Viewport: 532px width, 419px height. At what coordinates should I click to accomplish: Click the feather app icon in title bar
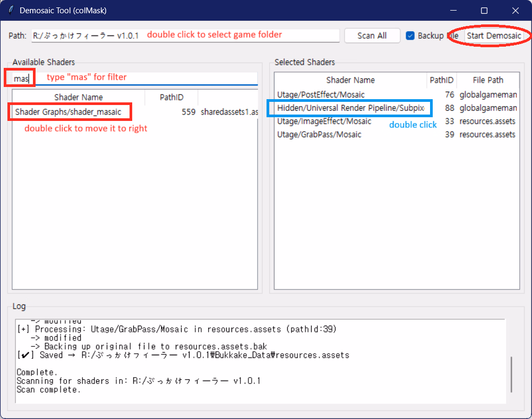pyautogui.click(x=11, y=11)
